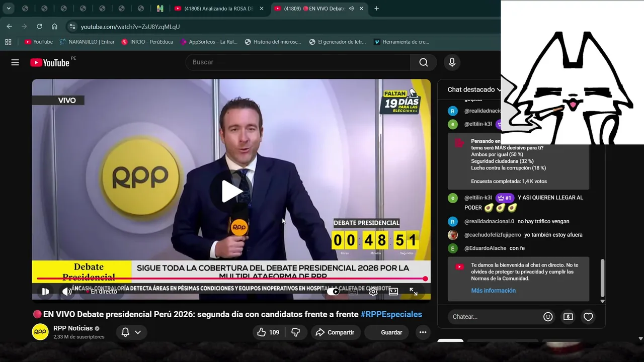Open "Herramienta de cre..." bookmark
This screenshot has height=362, width=644.
(401, 42)
